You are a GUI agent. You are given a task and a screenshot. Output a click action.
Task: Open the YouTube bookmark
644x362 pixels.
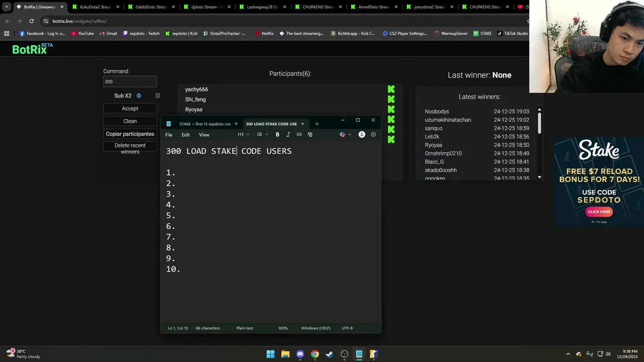click(83, 34)
